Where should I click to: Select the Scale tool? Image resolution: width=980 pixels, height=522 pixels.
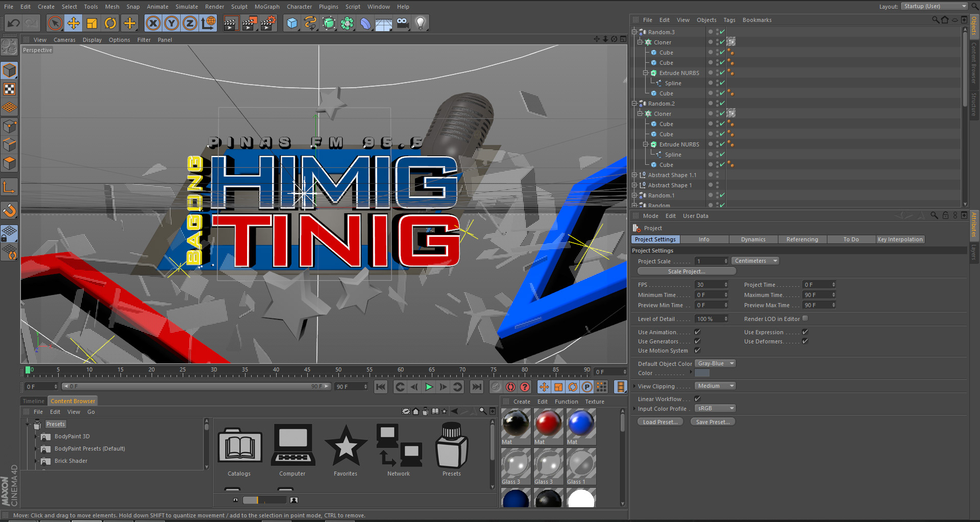(x=92, y=23)
